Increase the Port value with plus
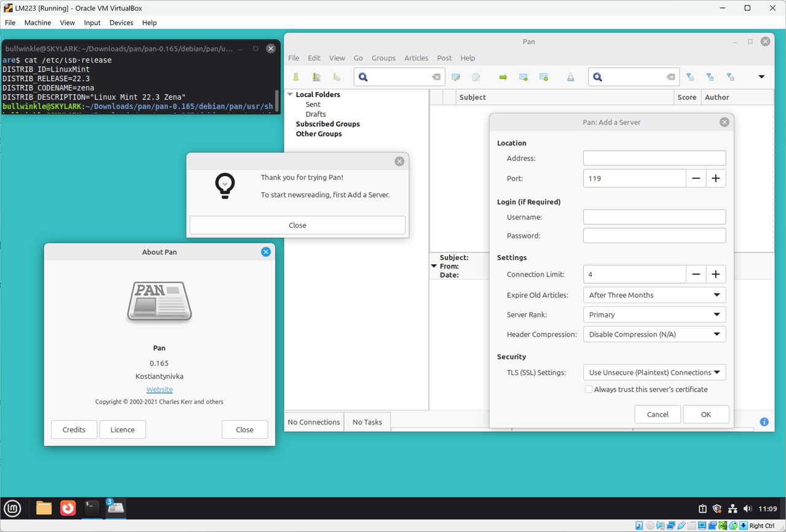The width and height of the screenshot is (786, 532). click(715, 178)
